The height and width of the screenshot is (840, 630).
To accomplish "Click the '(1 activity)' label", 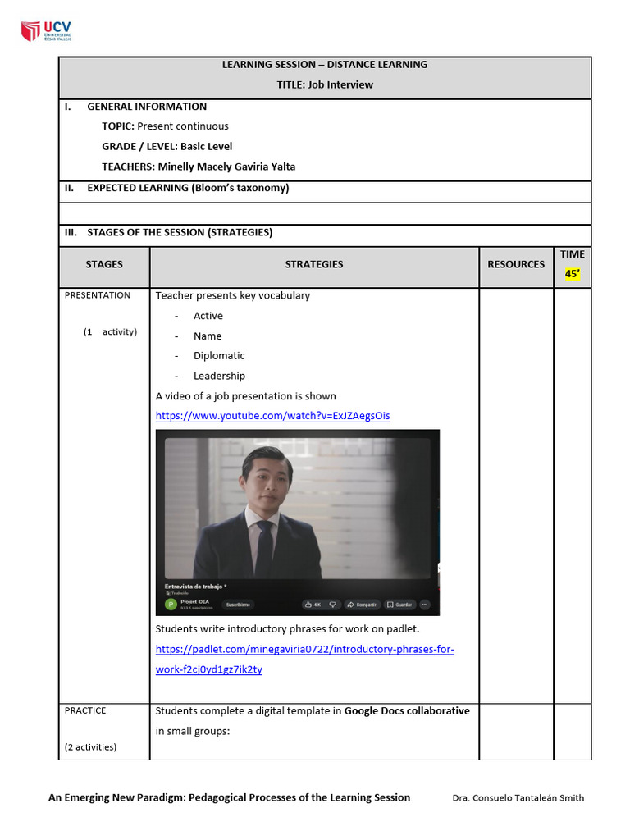I will [x=110, y=331].
